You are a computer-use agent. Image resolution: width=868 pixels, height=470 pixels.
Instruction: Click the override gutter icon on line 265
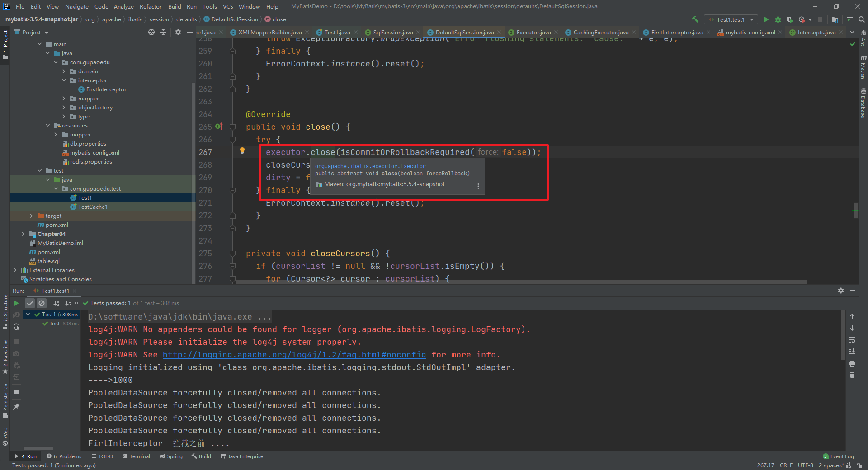point(219,127)
